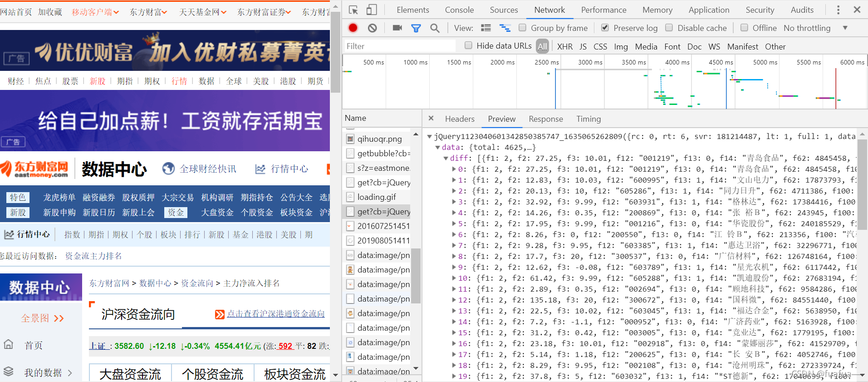Click the 东方财富网 logo
Screen dimensions: 868x382
[x=34, y=169]
